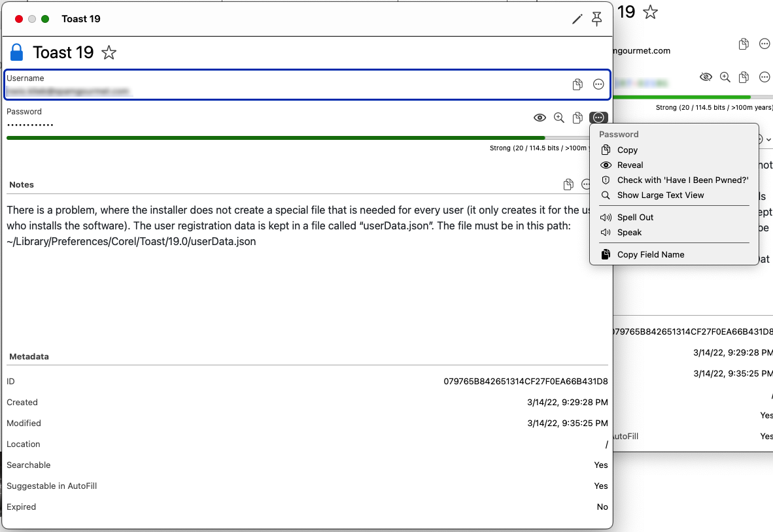The image size is (773, 532).
Task: Click the pencil edit icon in title bar
Action: (577, 20)
